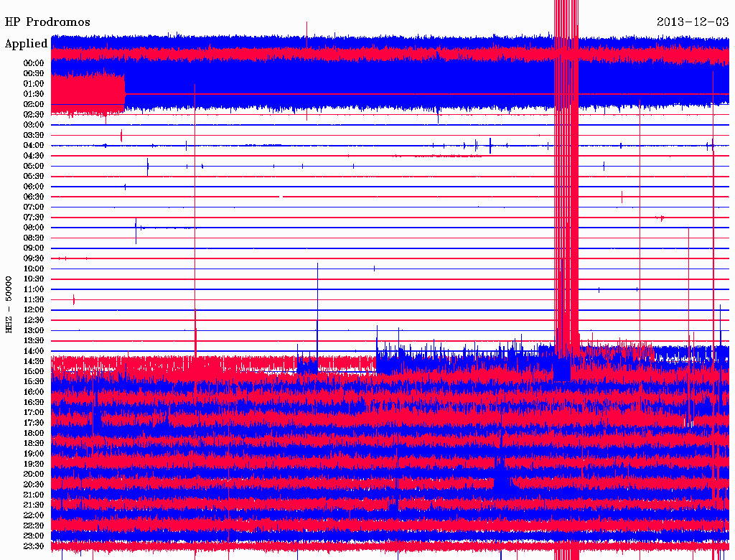Select the 15:00 time label
This screenshot has height=560, width=735.
34,371
